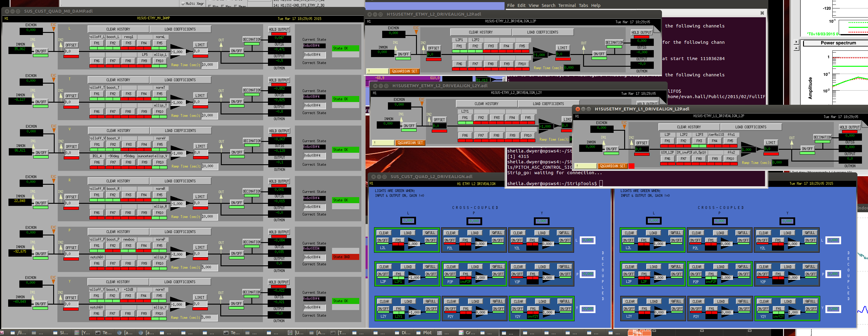868x336 pixels.
Task: Click the Di... window icon in taskbar
Action: click(403, 333)
